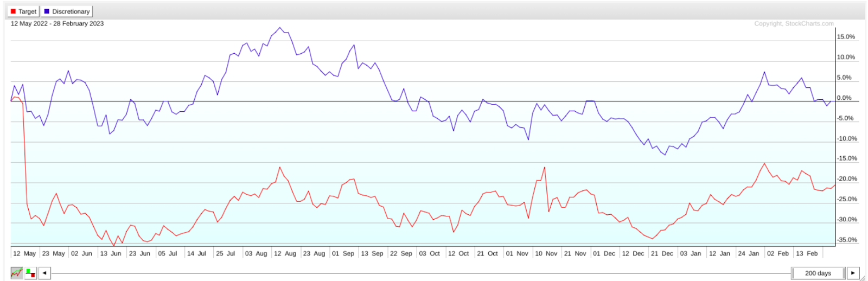Click the 03 Aug date axis label

tap(256, 253)
